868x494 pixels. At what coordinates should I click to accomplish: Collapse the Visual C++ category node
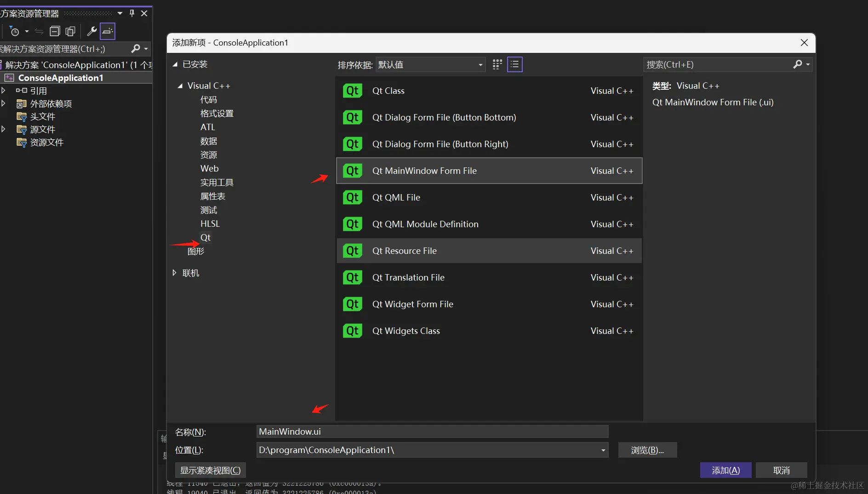pyautogui.click(x=180, y=86)
